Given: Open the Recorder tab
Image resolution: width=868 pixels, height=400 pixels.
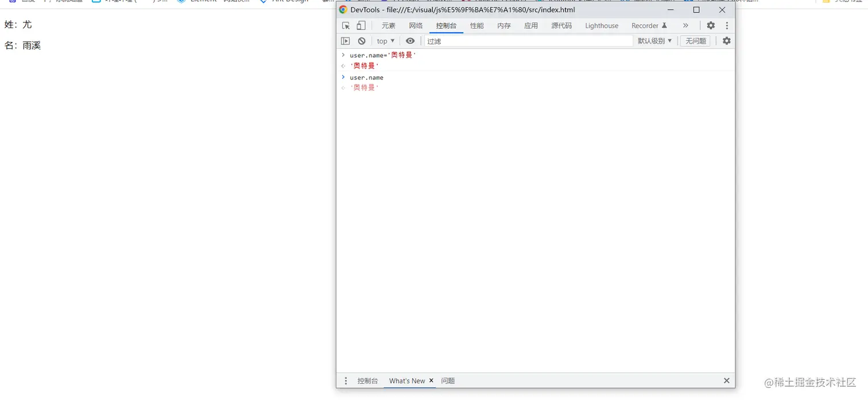Looking at the screenshot, I should tap(649, 25).
